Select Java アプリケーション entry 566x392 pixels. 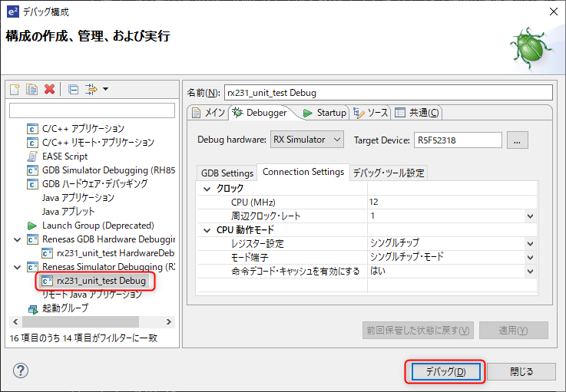coord(78,198)
